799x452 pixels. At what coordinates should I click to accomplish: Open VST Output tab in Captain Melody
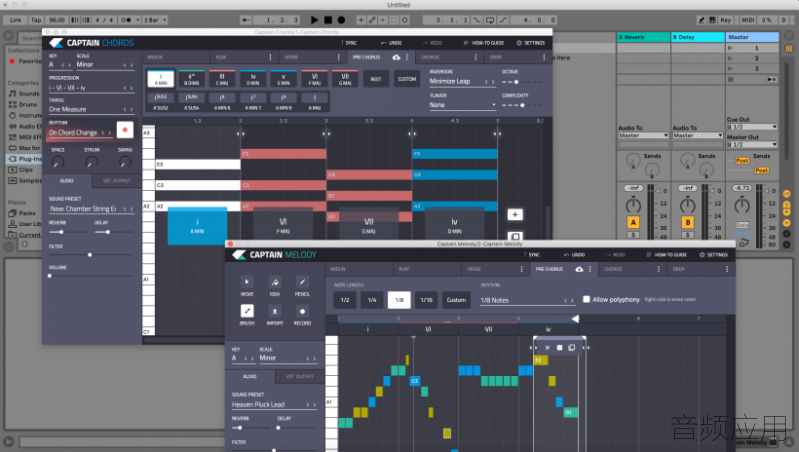coord(300,376)
